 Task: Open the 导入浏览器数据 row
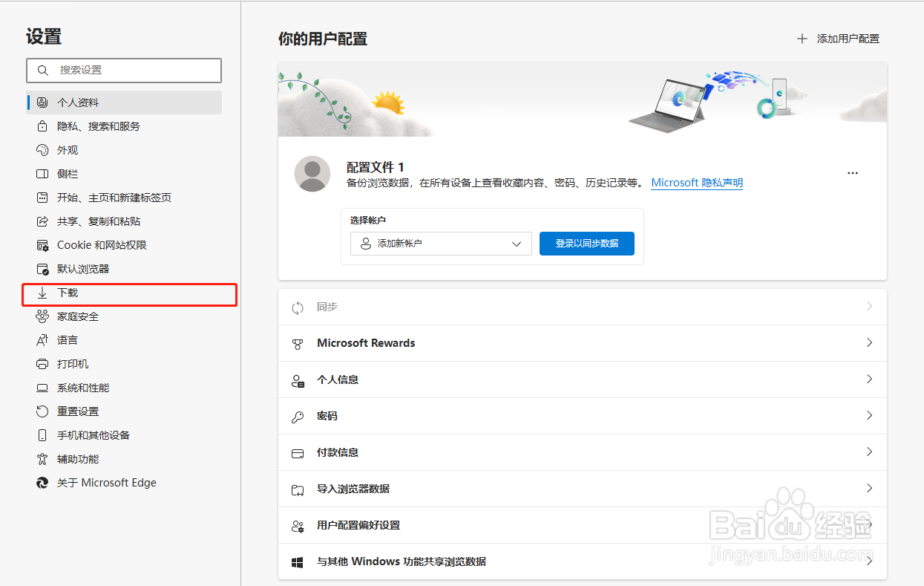click(583, 489)
